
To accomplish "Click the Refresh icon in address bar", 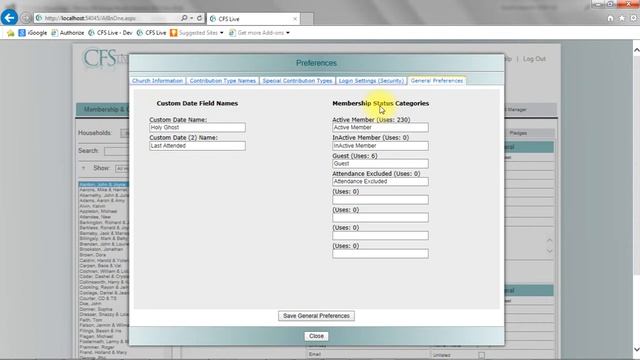I will pyautogui.click(x=199, y=18).
